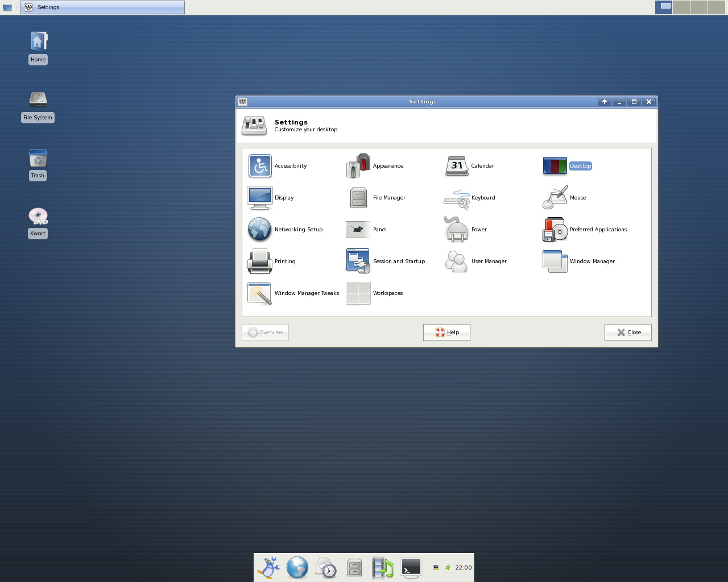Viewport: 728px width, 582px height.
Task: Launch the terminal from dock
Action: (x=411, y=567)
